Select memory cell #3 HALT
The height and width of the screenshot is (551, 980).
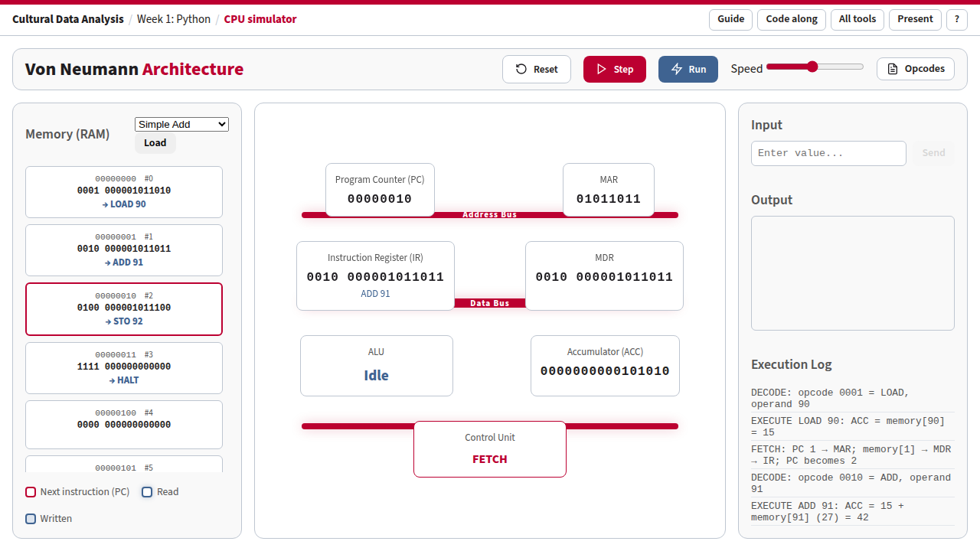pyautogui.click(x=124, y=368)
